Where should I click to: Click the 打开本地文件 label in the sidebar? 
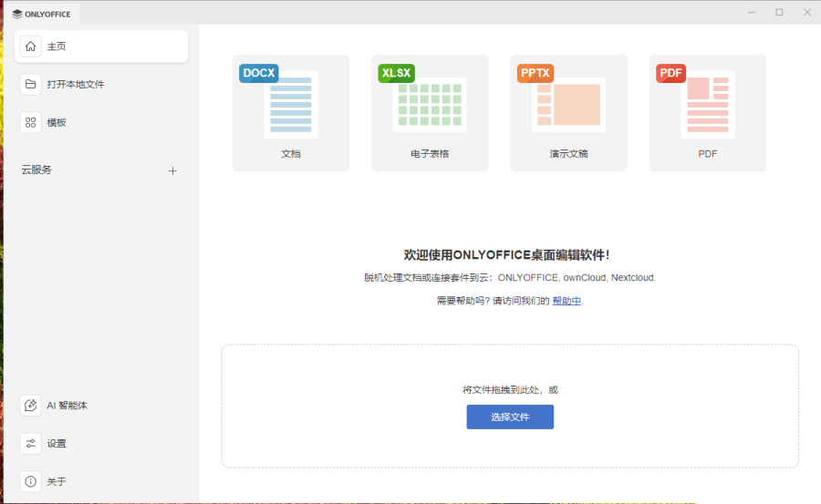[76, 84]
